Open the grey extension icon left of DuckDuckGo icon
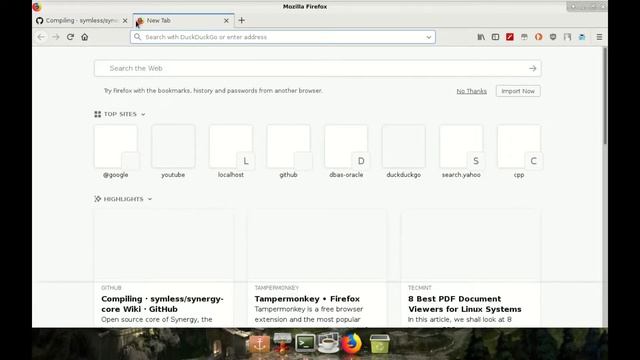 tap(524, 37)
